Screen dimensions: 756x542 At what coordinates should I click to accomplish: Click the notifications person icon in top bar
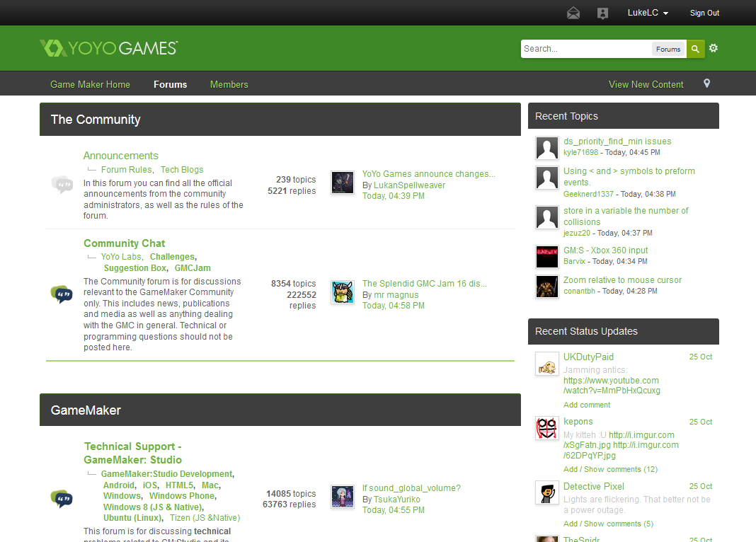602,12
